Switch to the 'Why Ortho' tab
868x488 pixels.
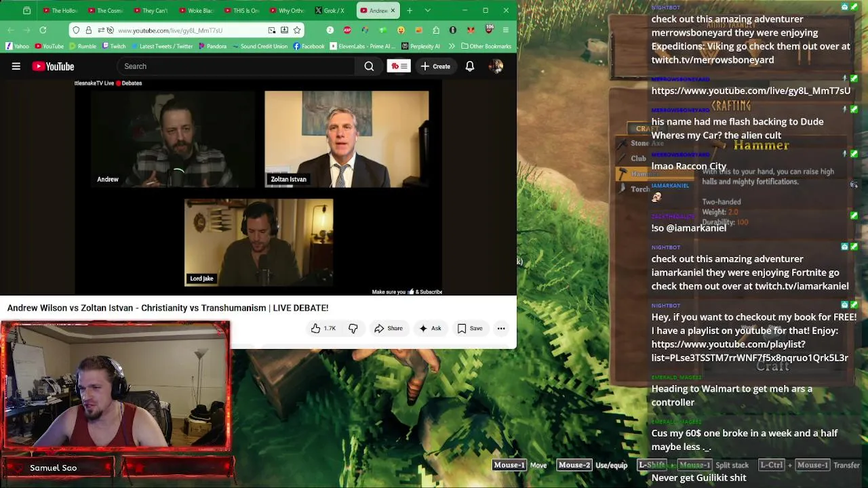[x=287, y=11]
